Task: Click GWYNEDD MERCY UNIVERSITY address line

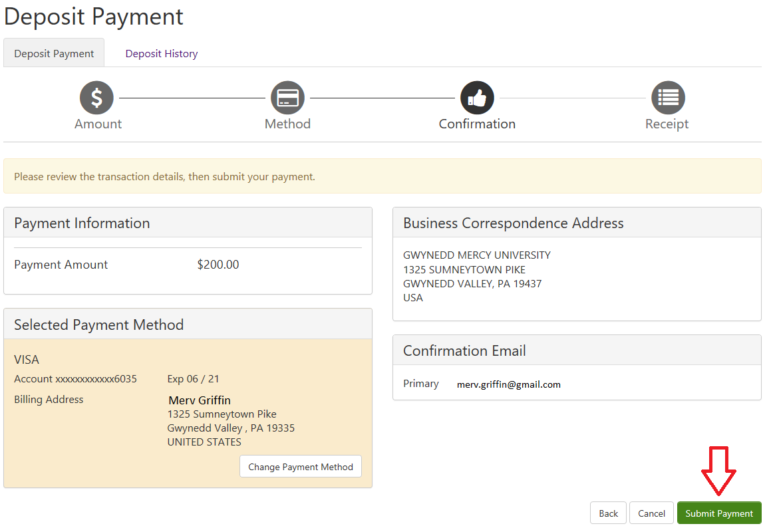Action: pyautogui.click(x=477, y=255)
